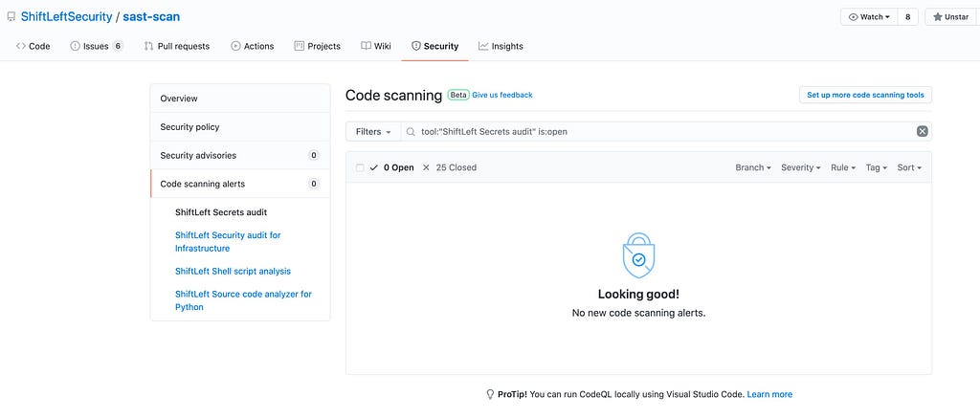Open the Insights tab
Screen dimensions: 980x419
(501, 46)
